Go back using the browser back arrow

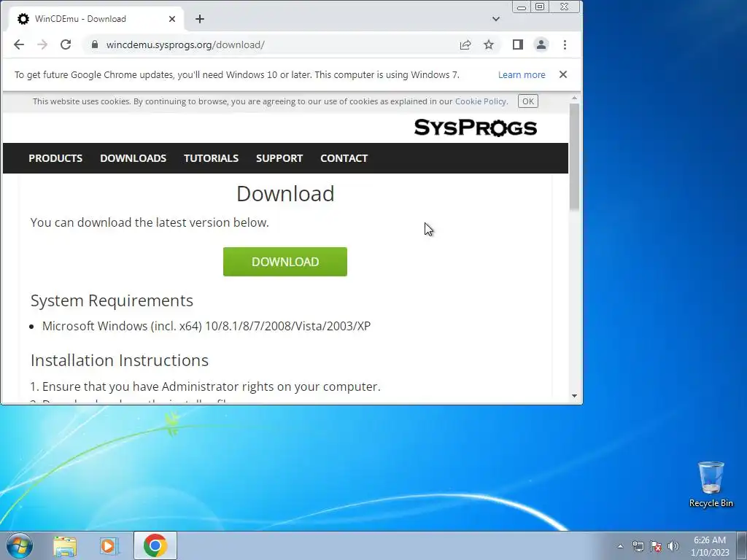[x=18, y=44]
